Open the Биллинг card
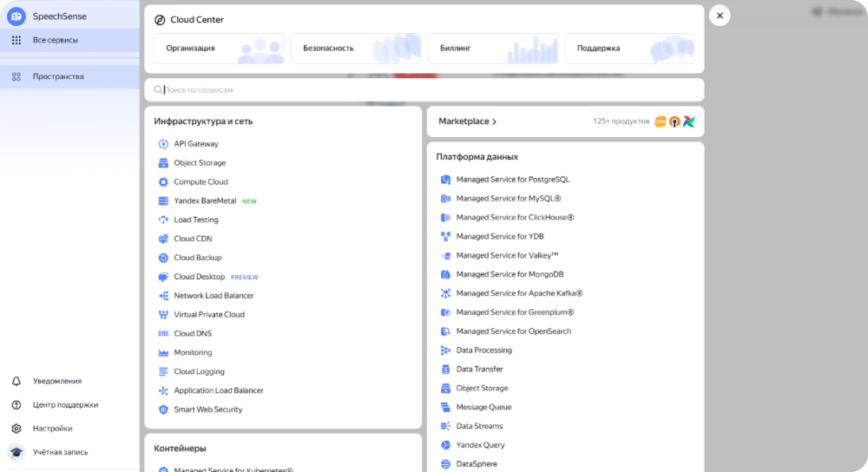Image resolution: width=868 pixels, height=472 pixels. pos(493,48)
